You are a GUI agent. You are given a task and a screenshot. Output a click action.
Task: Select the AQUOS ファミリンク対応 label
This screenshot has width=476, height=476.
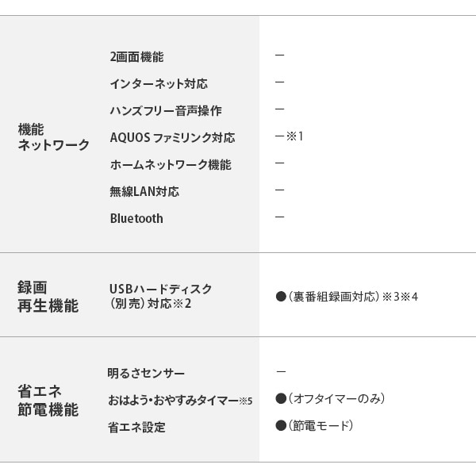tap(172, 138)
